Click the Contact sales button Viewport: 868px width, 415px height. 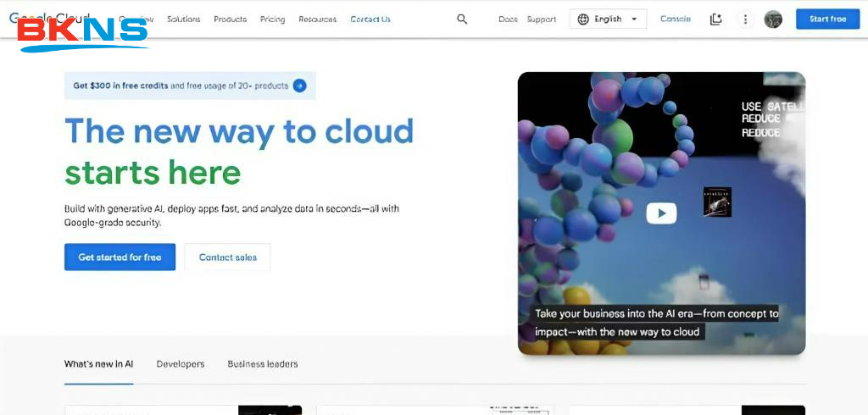(227, 257)
